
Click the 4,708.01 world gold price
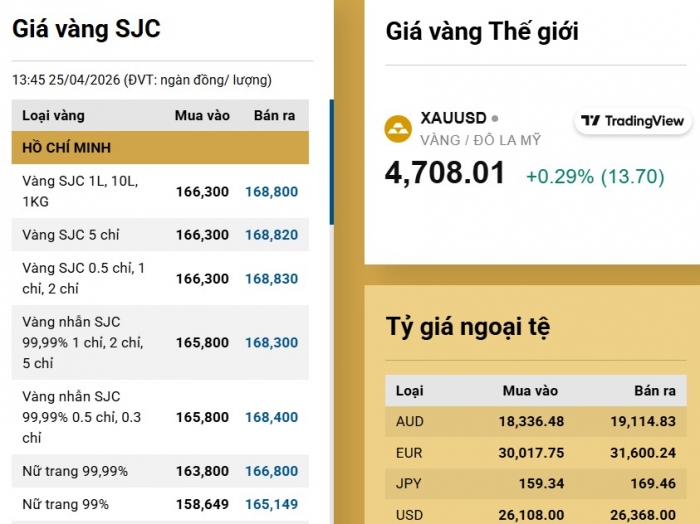point(445,173)
